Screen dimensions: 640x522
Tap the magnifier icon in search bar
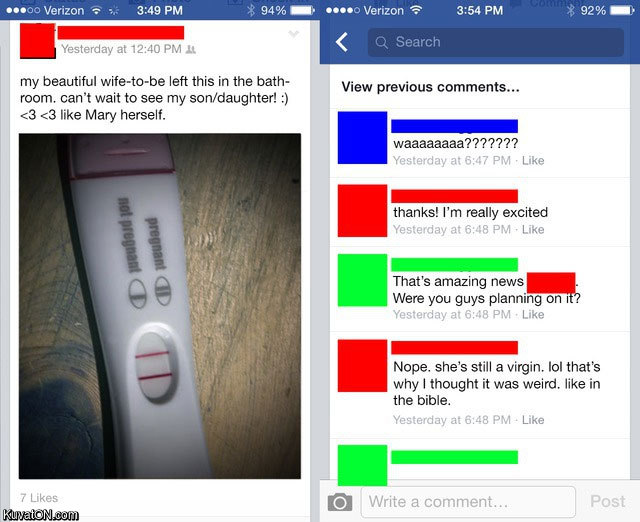tap(381, 42)
